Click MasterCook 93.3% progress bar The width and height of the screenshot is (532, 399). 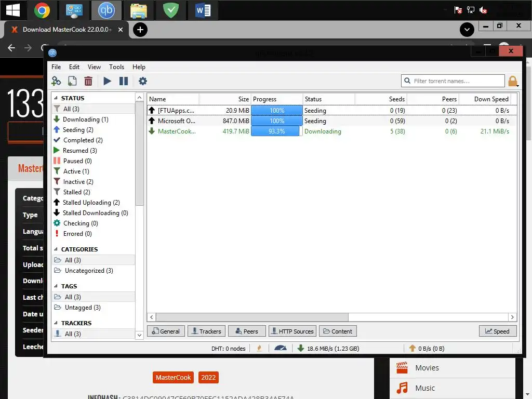click(276, 131)
